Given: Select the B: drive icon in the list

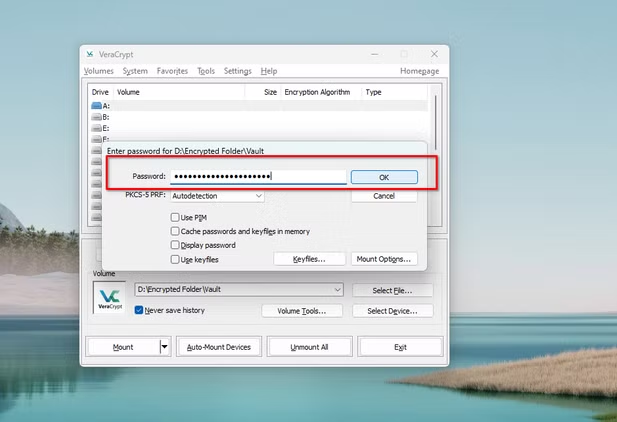Looking at the screenshot, I should [x=97, y=117].
